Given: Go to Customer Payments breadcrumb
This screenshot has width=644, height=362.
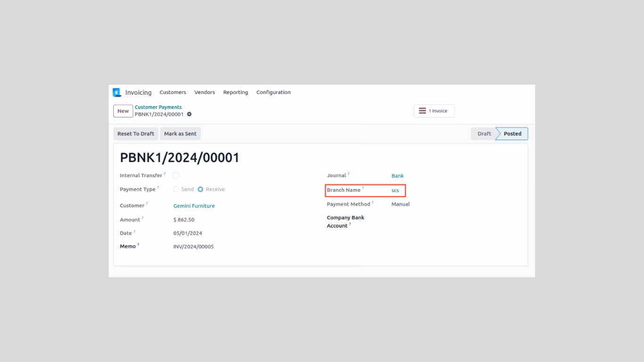Looking at the screenshot, I should pyautogui.click(x=158, y=107).
